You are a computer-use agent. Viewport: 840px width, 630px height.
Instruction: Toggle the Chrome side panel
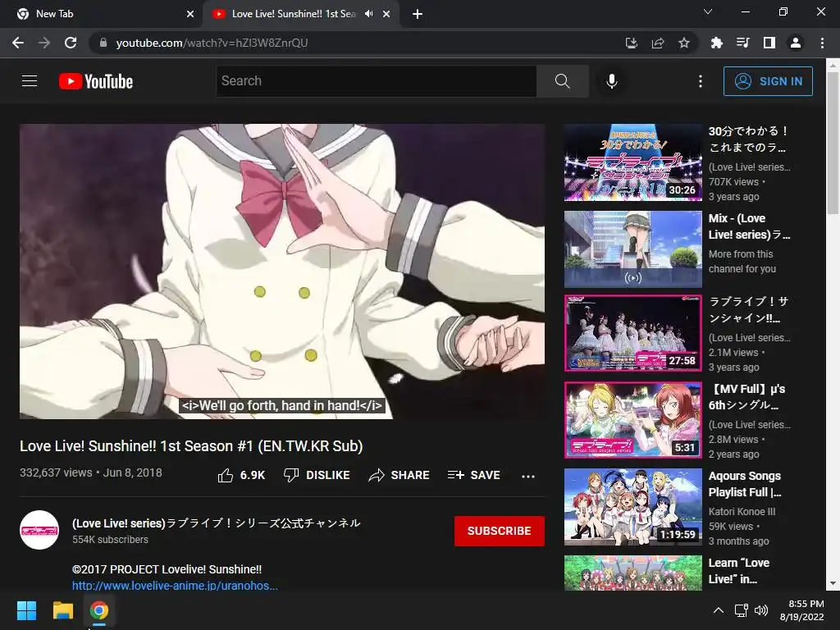[x=769, y=43]
